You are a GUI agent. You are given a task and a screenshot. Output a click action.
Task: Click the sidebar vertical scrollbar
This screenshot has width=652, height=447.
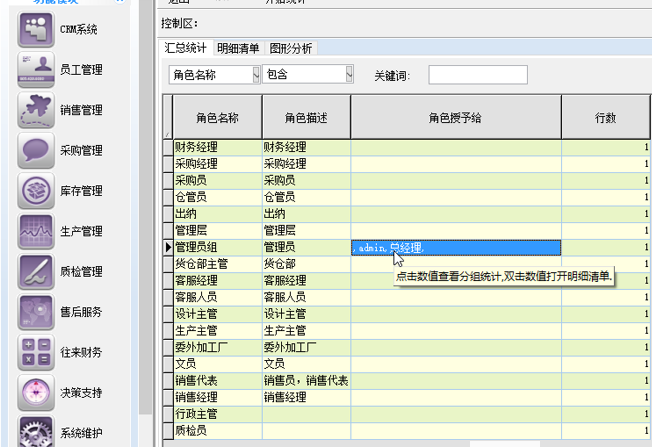(145, 208)
